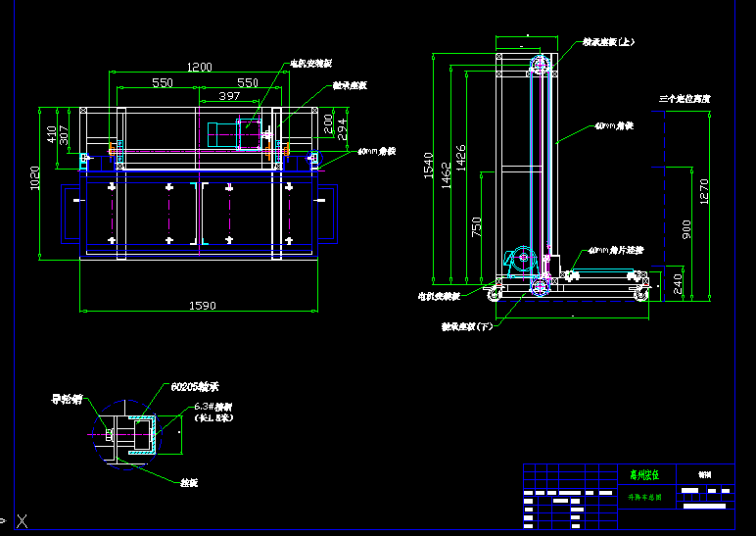This screenshot has height=536, width=756.
Task: Click the 1462 dimension text
Action: pos(446,175)
